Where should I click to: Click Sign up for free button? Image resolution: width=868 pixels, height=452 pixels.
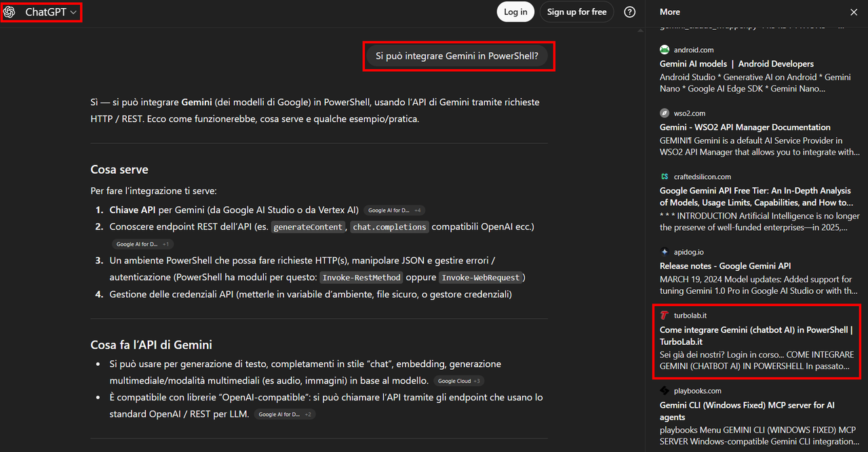point(577,12)
